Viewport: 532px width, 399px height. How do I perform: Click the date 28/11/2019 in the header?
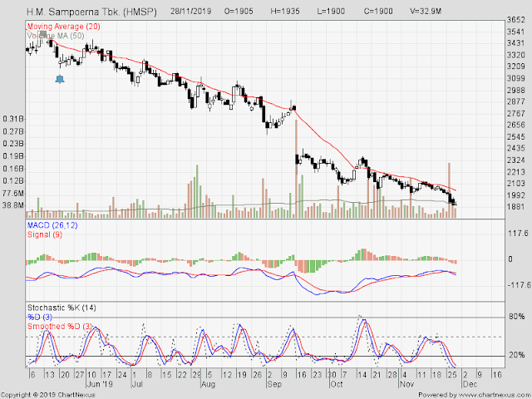click(x=190, y=11)
